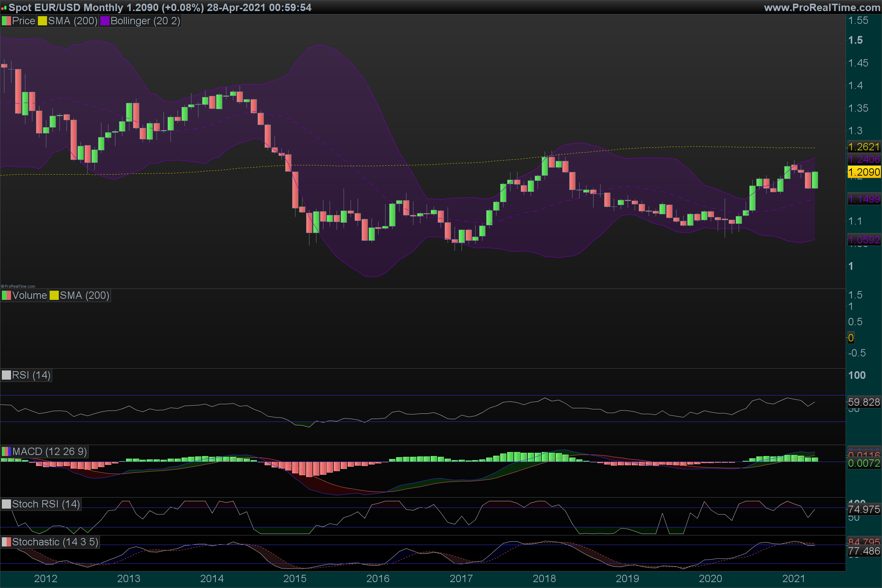
Task: Click the Volume green-red swatch icon
Action: 6,295
